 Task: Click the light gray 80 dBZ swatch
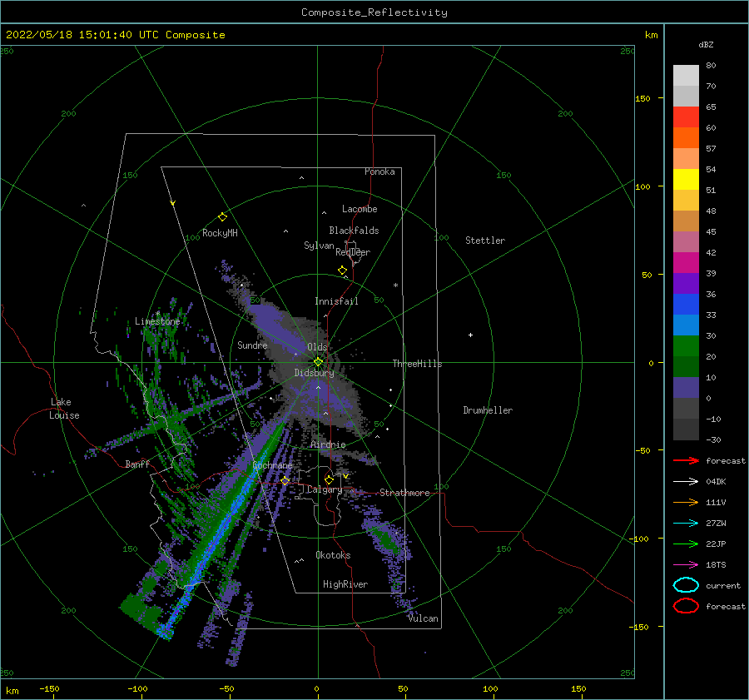[686, 76]
